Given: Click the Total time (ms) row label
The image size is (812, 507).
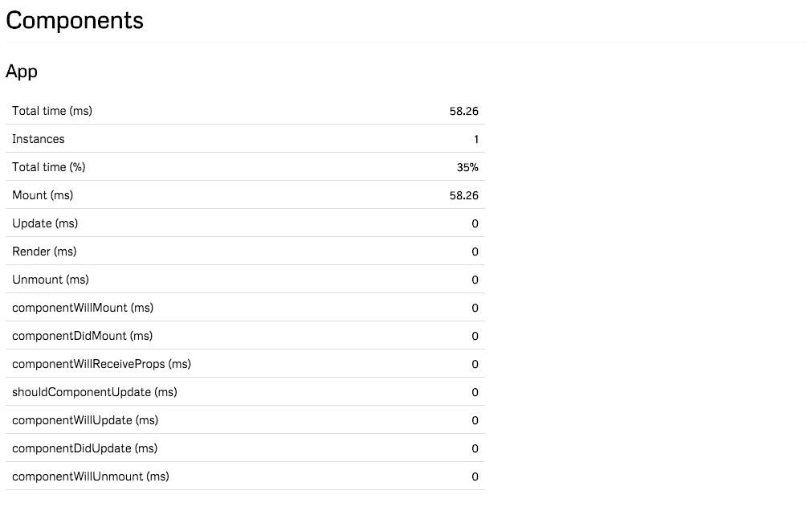Looking at the screenshot, I should (52, 111).
